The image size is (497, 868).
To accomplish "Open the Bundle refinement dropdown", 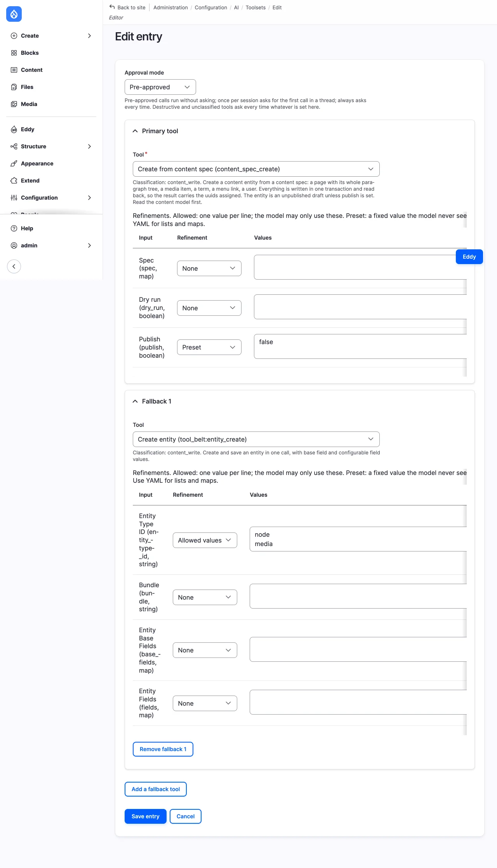I will click(x=205, y=597).
